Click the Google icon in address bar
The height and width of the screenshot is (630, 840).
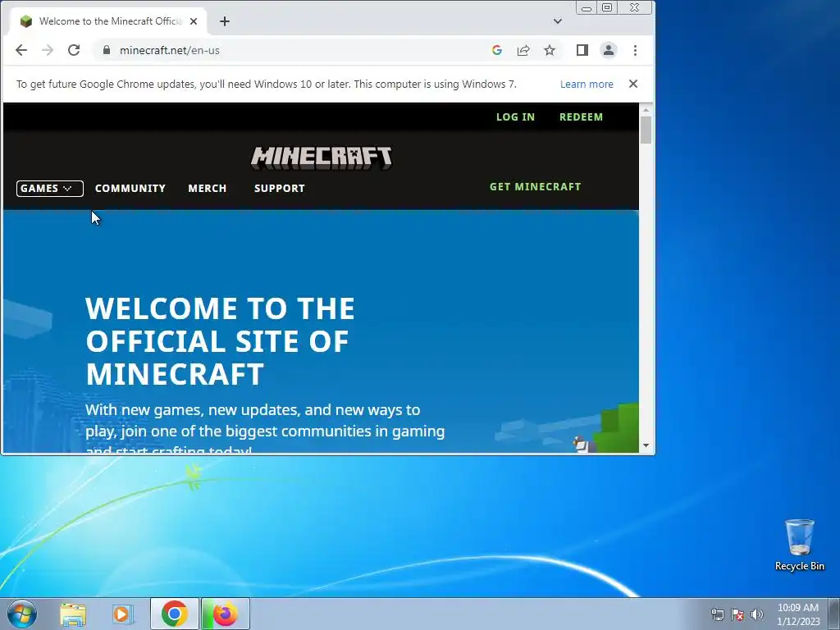[496, 50]
